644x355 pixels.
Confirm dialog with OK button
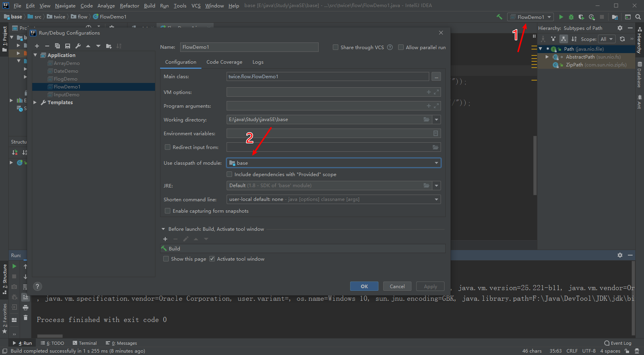click(x=364, y=286)
